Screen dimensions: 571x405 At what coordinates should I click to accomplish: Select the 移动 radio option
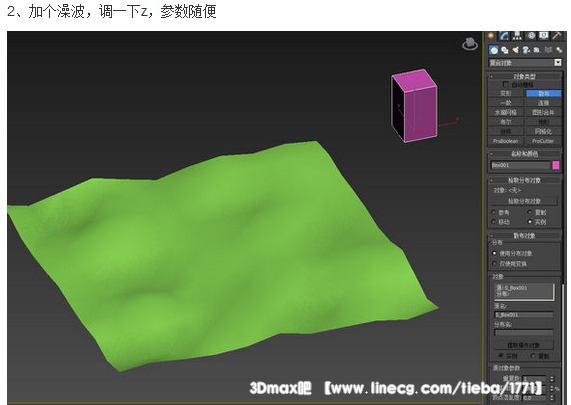coord(494,221)
